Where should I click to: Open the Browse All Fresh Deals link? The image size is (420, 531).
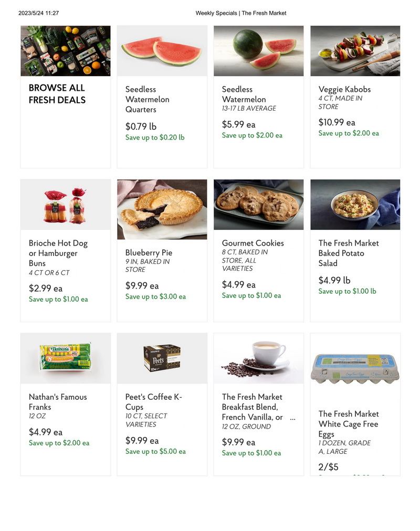[x=57, y=94]
